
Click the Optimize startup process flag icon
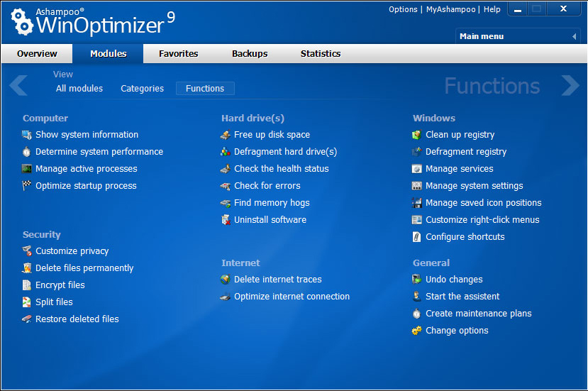click(27, 186)
